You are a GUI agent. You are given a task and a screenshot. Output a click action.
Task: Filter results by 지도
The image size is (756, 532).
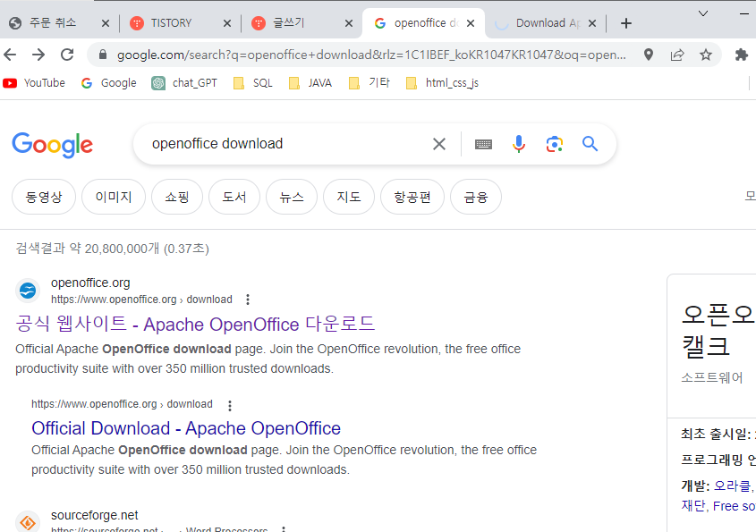pos(349,197)
